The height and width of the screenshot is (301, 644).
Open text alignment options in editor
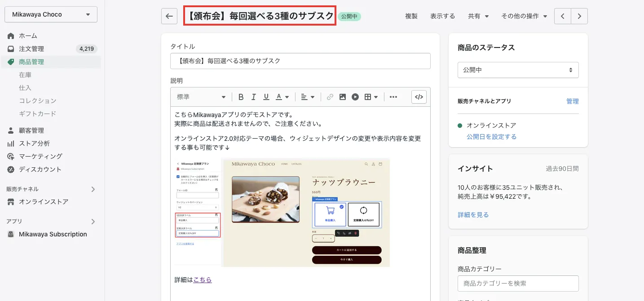(308, 97)
